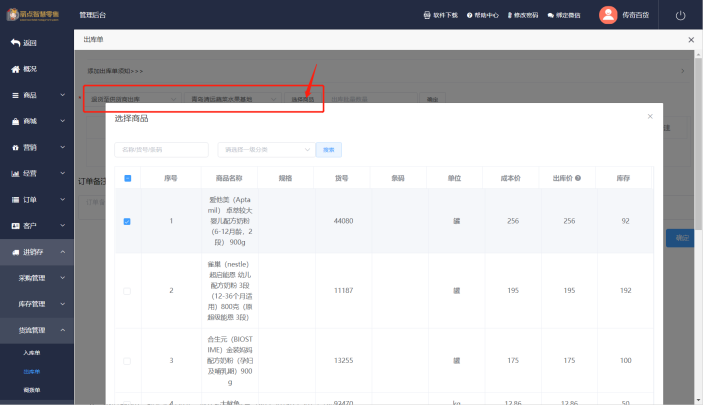This screenshot has height=406, width=703.
Task: Expand the 营销 sidebar chevron
Action: click(x=63, y=147)
